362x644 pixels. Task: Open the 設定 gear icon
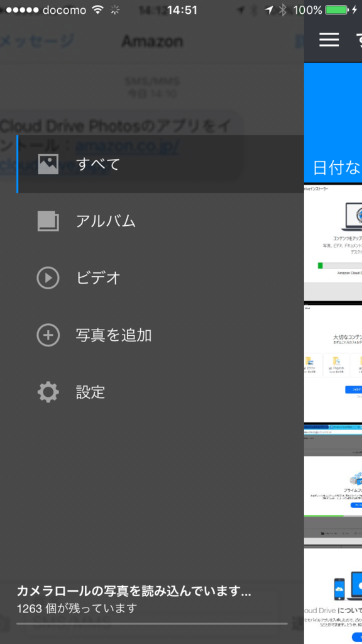tap(48, 392)
